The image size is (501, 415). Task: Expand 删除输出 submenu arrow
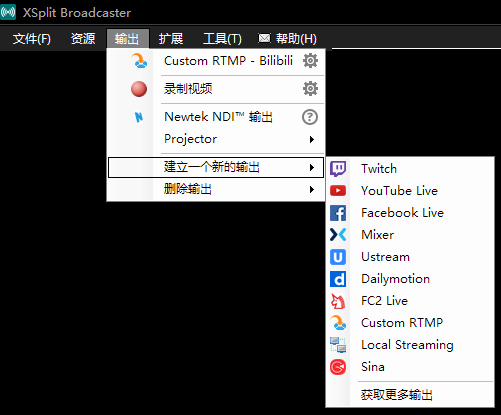[312, 190]
